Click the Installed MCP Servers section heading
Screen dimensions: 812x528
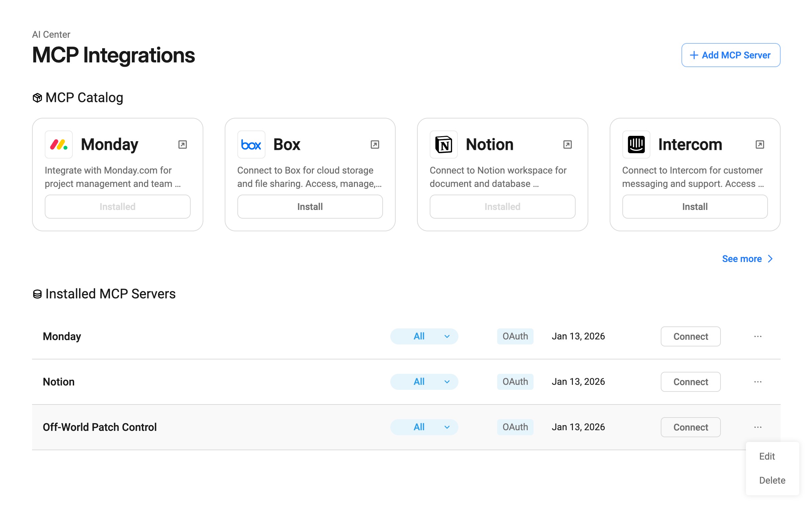point(111,294)
